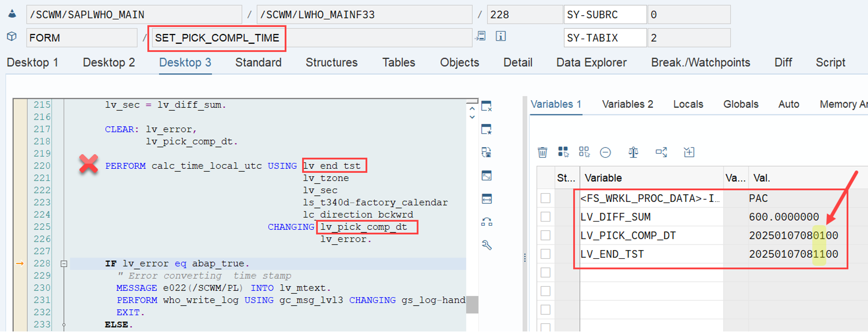Click the export arrow icon in variables toolbar
The width and height of the screenshot is (868, 333).
click(661, 152)
